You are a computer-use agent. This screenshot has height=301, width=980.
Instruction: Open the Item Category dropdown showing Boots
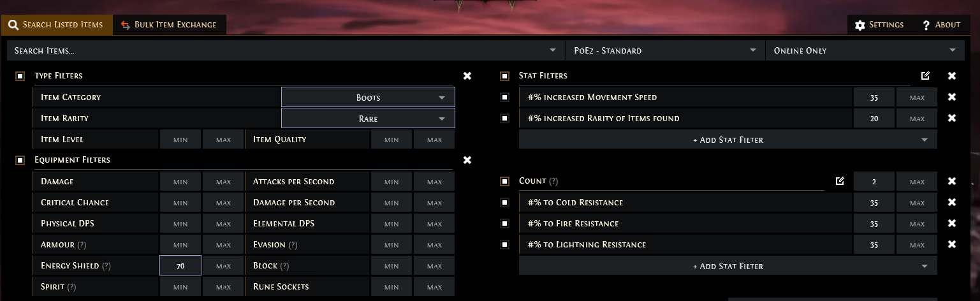tap(368, 98)
